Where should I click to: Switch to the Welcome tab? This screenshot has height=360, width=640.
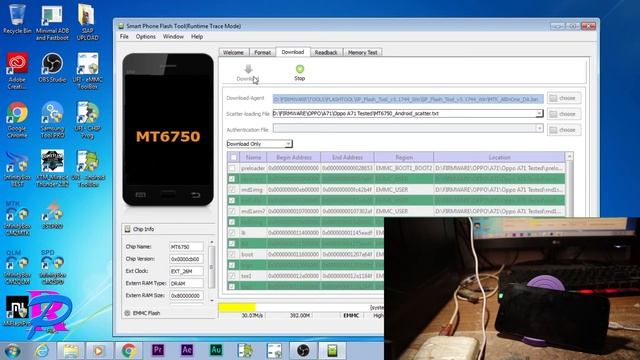233,53
